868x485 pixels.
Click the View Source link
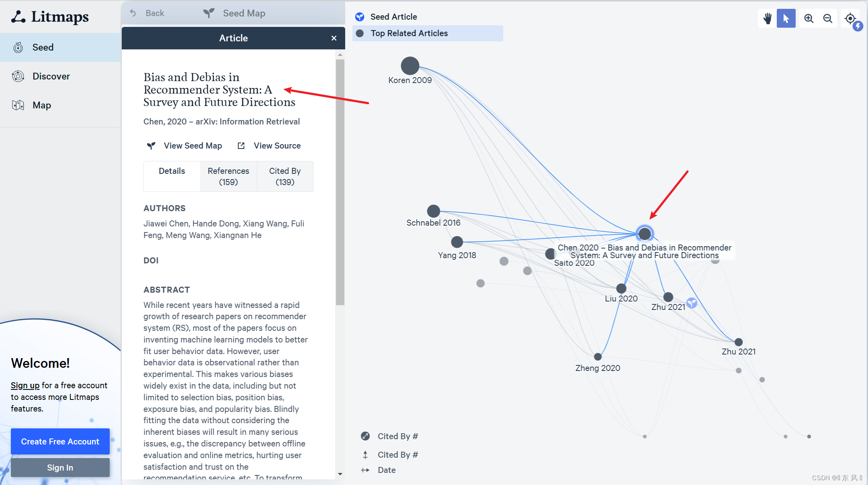[276, 145]
